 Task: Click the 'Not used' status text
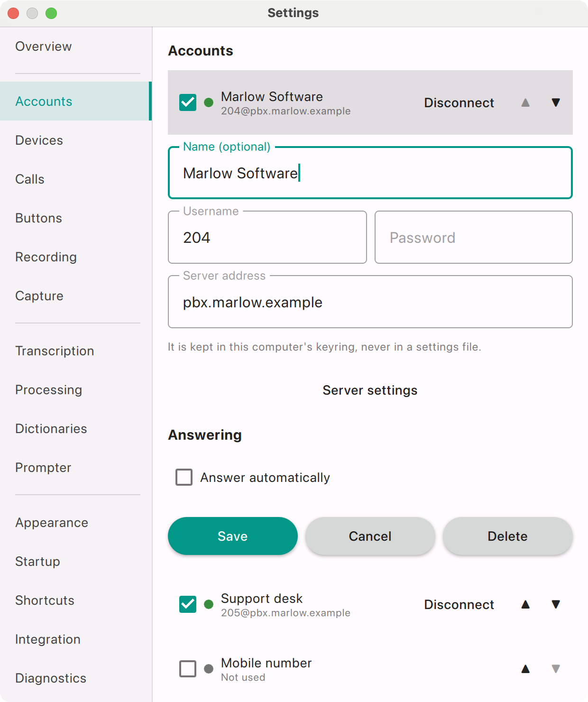243,677
